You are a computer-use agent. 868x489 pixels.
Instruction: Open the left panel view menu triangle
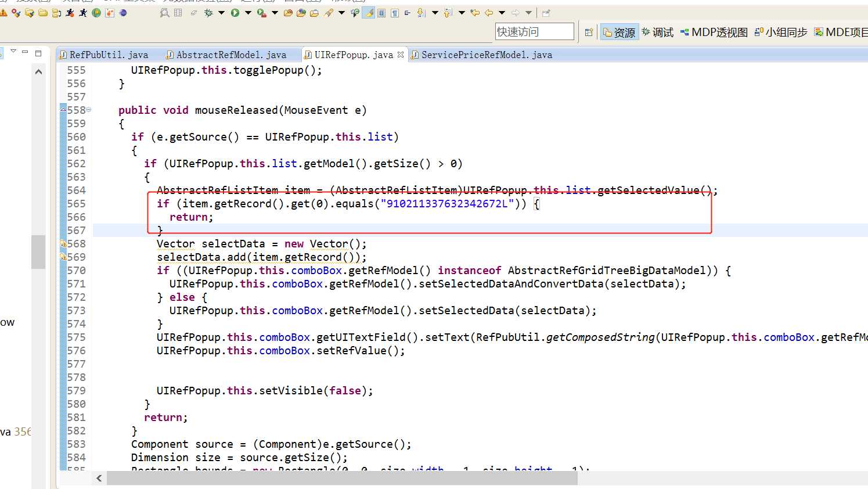click(x=13, y=51)
